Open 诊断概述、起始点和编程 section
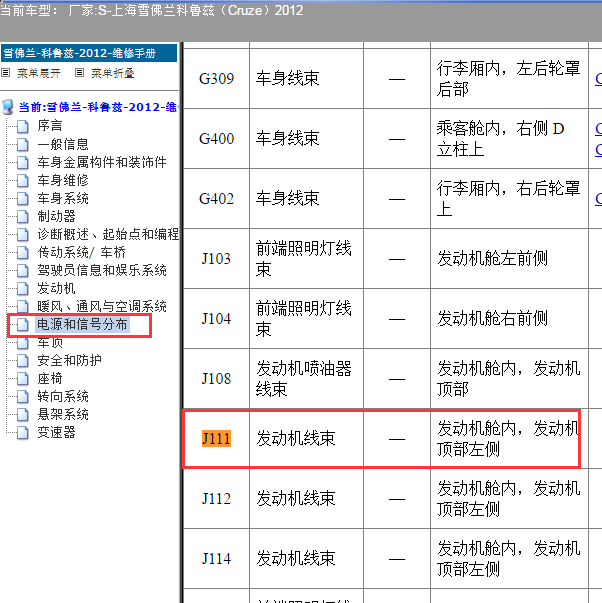This screenshot has width=602, height=603. pos(108,234)
